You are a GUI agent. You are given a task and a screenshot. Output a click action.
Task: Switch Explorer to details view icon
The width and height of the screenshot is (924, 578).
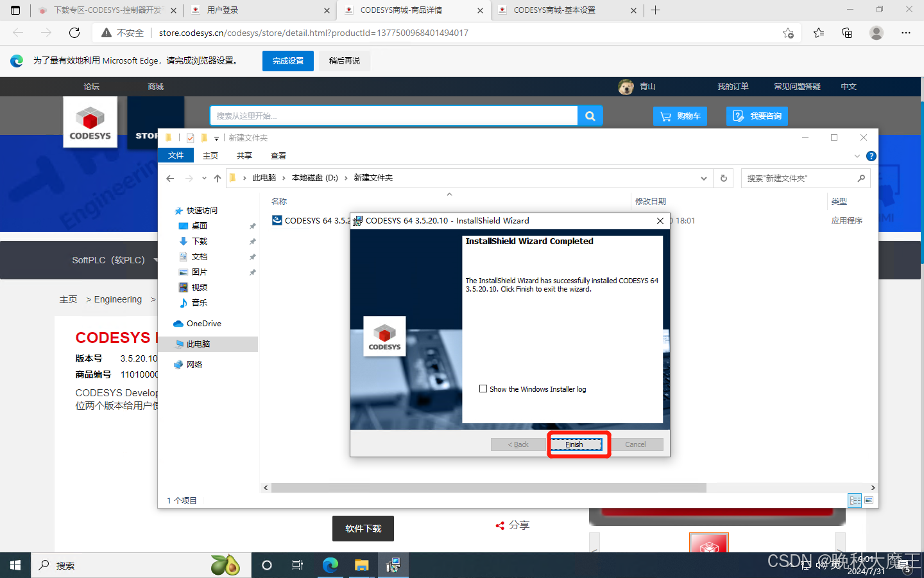pyautogui.click(x=855, y=500)
